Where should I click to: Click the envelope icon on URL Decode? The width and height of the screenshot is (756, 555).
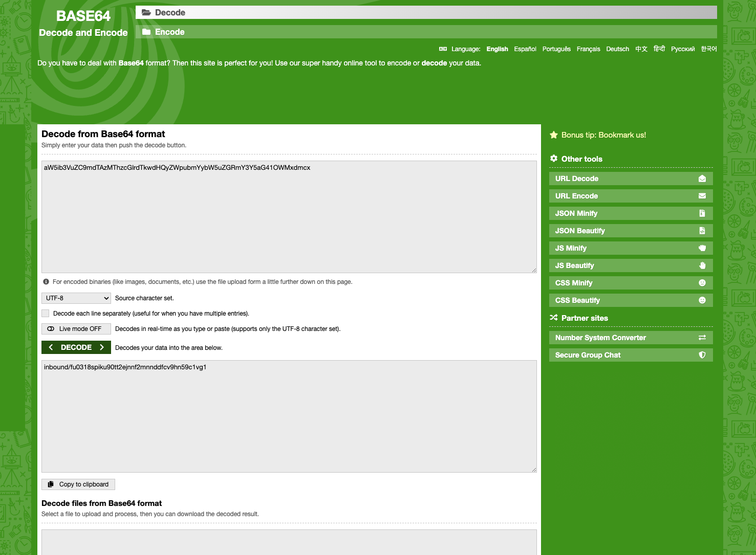tap(702, 179)
